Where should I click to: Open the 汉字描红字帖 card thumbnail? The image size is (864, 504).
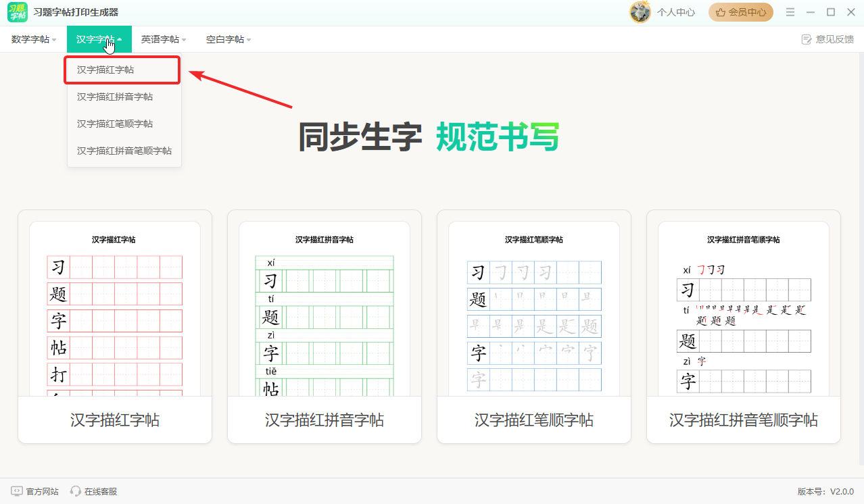coord(115,309)
